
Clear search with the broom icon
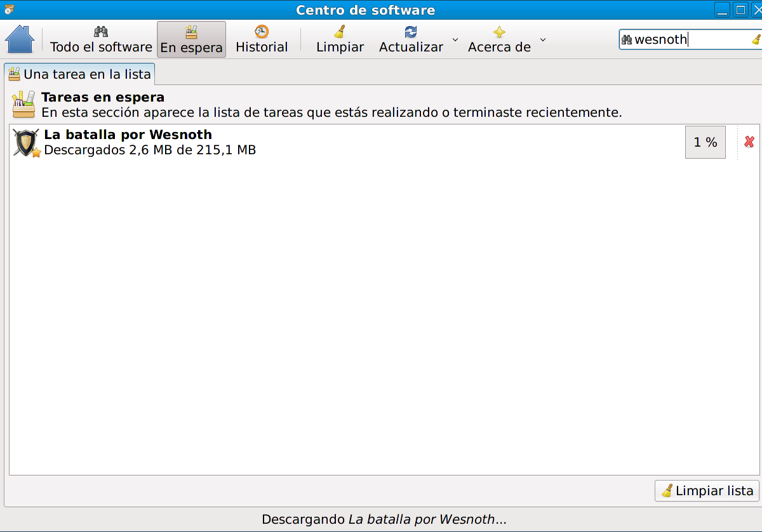click(756, 39)
